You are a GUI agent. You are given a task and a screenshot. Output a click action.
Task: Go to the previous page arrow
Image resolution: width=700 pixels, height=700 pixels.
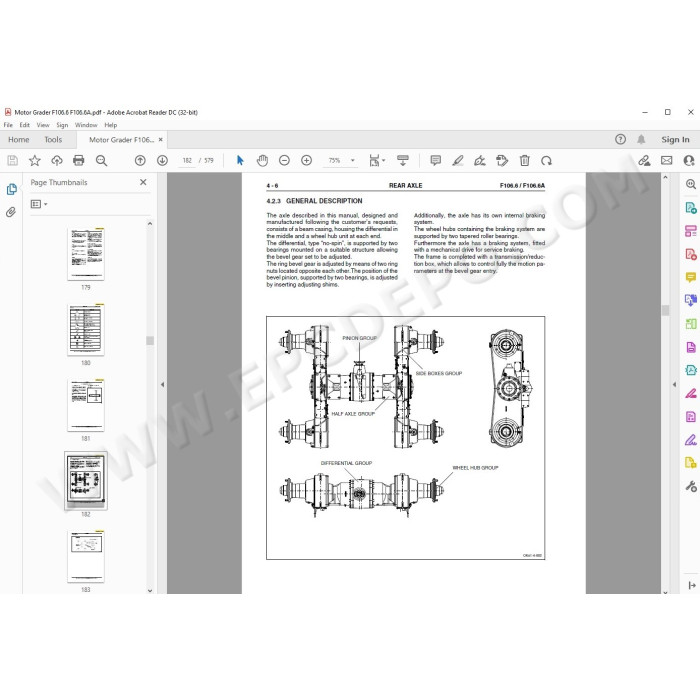click(x=140, y=160)
